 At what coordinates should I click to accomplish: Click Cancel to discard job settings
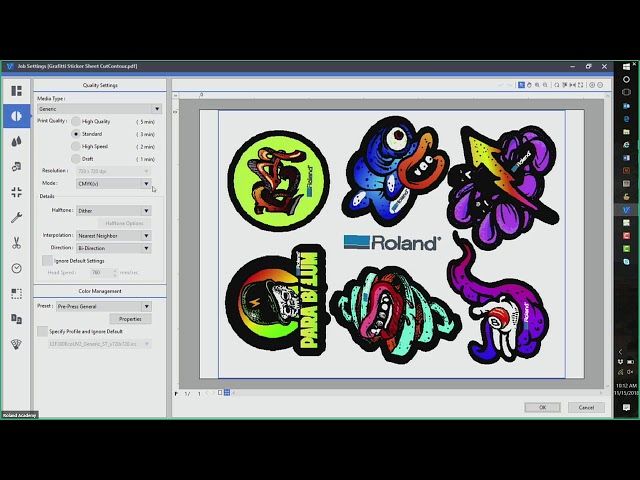586,407
